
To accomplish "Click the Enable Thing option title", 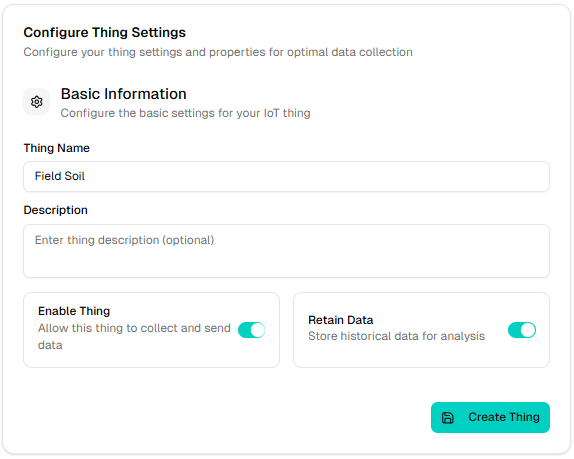I will pyautogui.click(x=74, y=311).
